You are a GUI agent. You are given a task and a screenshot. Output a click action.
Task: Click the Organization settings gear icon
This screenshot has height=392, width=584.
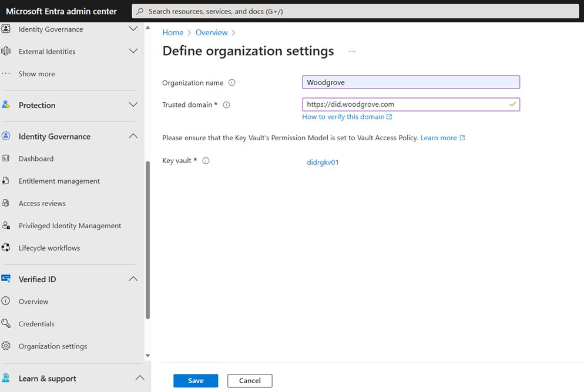pos(6,346)
